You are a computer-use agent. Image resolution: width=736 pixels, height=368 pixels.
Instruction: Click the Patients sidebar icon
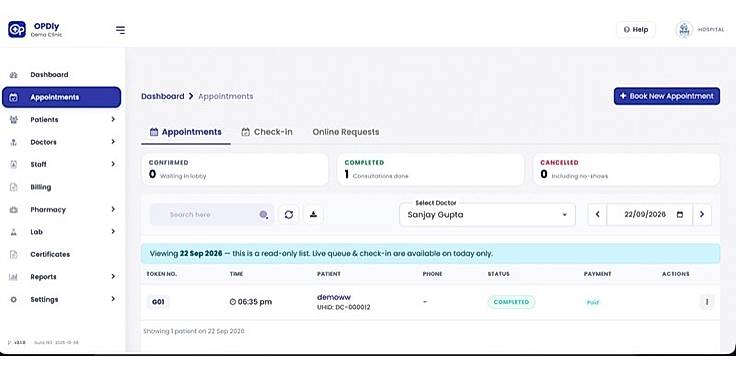click(14, 120)
